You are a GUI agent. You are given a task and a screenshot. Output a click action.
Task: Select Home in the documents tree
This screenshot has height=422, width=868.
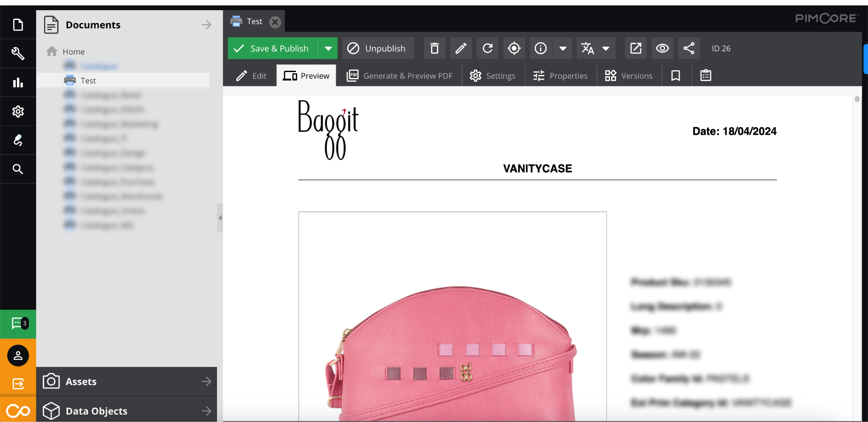click(74, 52)
